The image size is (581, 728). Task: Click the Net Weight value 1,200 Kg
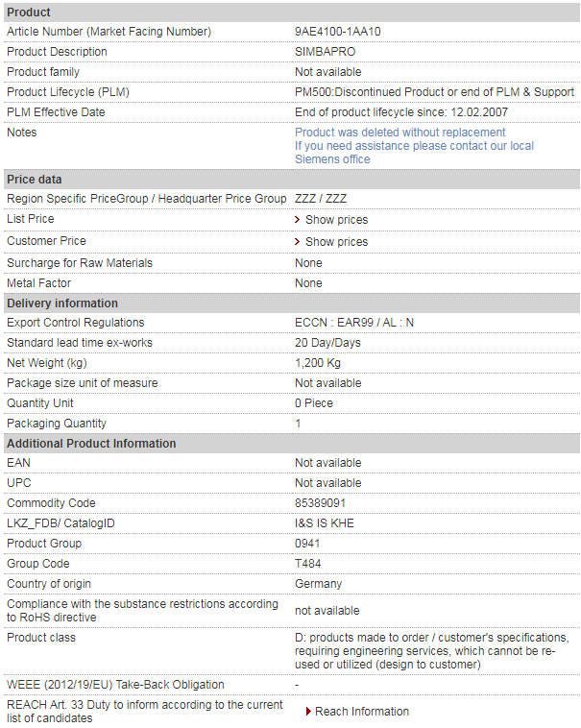(x=318, y=363)
